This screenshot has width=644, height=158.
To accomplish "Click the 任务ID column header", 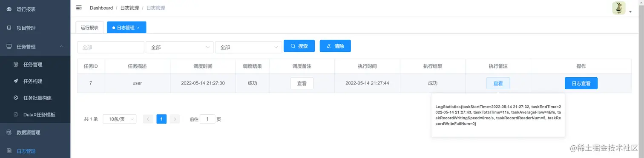I will 91,66.
